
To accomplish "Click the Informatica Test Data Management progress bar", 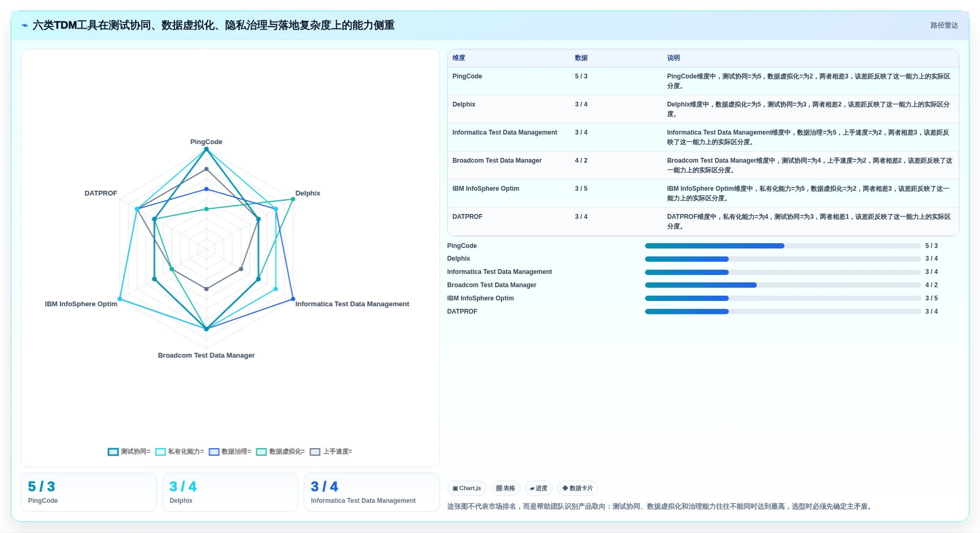I will (783, 272).
